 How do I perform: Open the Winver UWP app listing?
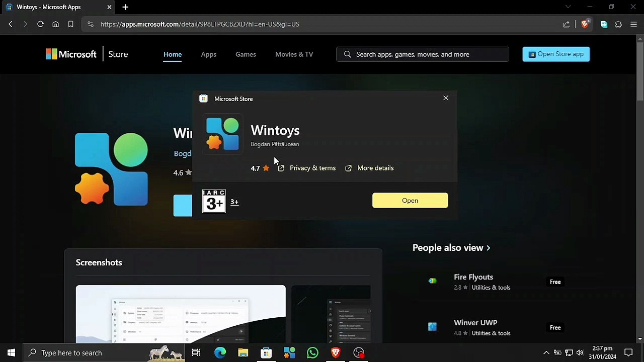click(x=475, y=323)
